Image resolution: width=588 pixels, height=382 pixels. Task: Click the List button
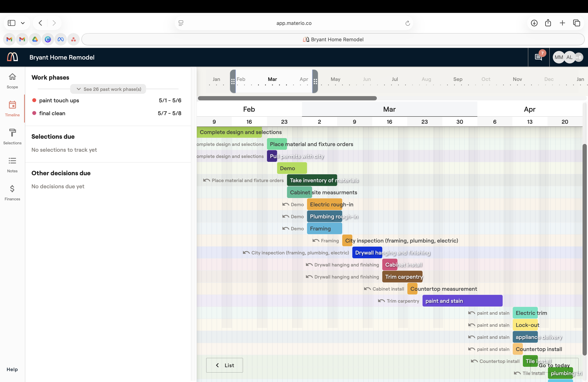(x=224, y=365)
